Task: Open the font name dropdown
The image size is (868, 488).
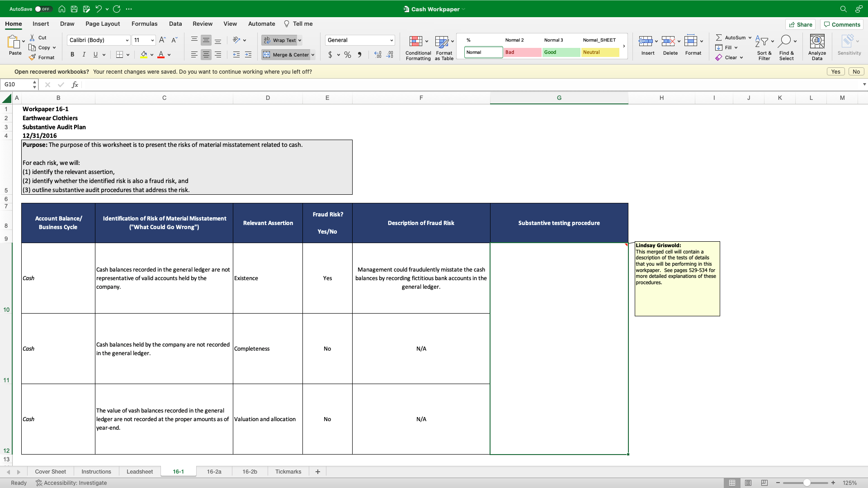Action: [127, 40]
